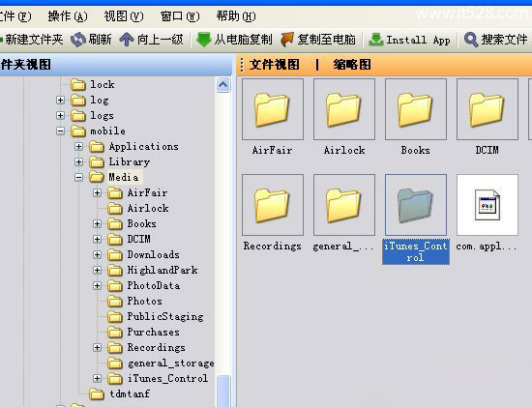Select the PhotoData entry in tree

[154, 285]
